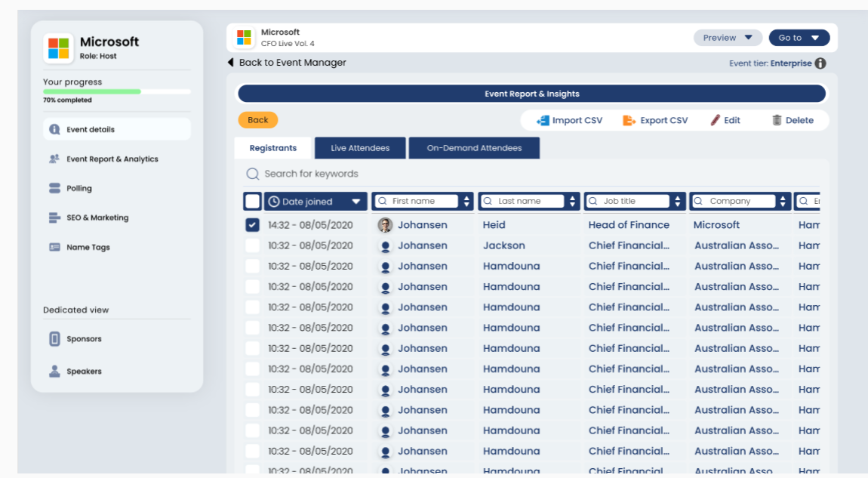
Task: Click the 'Head of Finance' job title cell
Action: (x=629, y=225)
